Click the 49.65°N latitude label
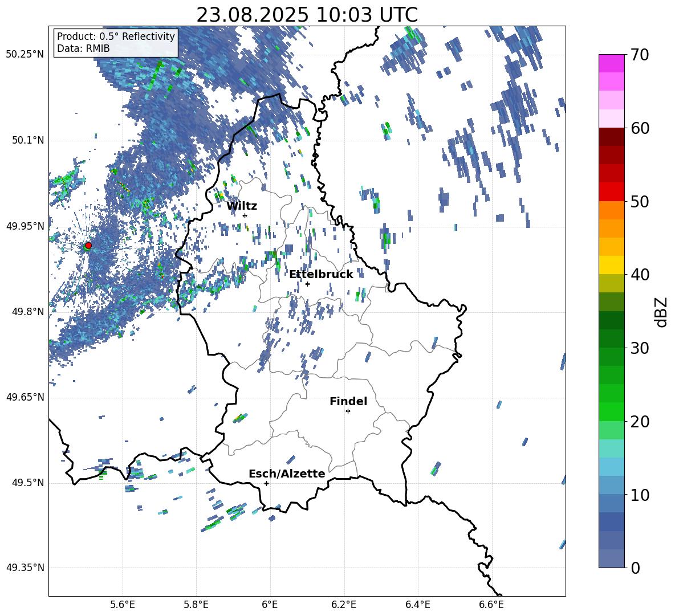The height and width of the screenshot is (616, 675). click(x=25, y=397)
